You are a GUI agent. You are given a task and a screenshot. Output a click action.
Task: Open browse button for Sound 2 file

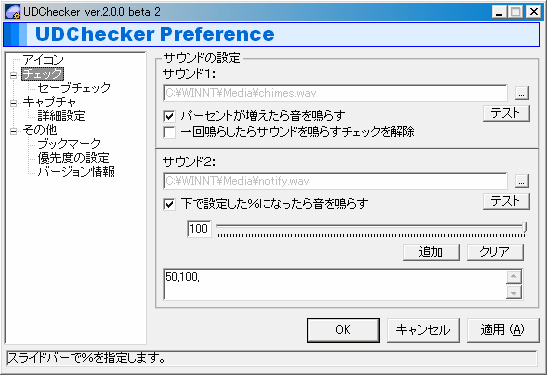(x=522, y=181)
